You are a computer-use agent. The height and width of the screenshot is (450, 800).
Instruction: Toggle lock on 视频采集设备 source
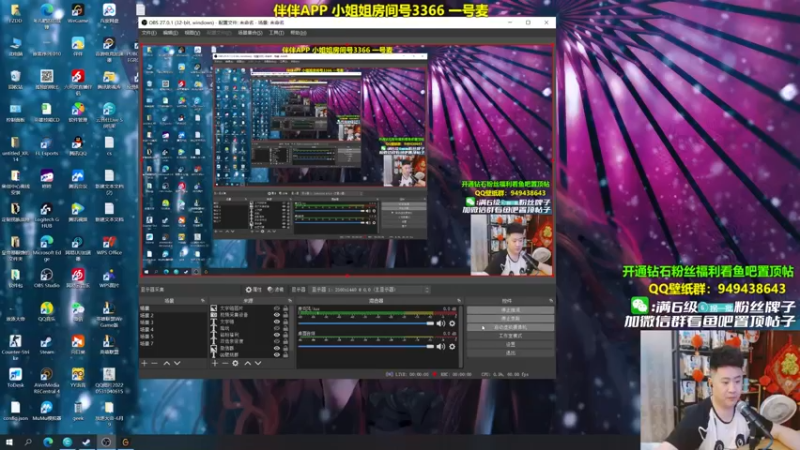coord(285,315)
